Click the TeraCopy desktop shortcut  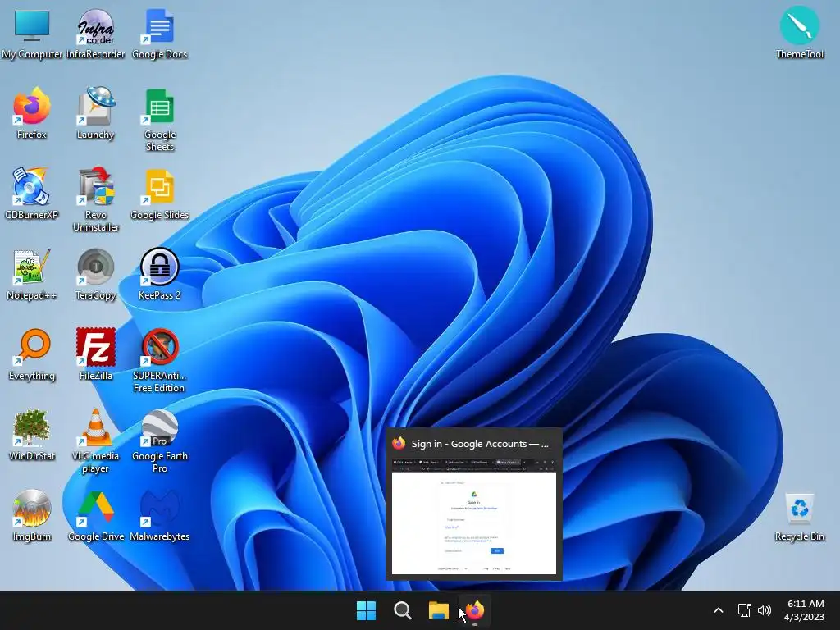tap(95, 274)
